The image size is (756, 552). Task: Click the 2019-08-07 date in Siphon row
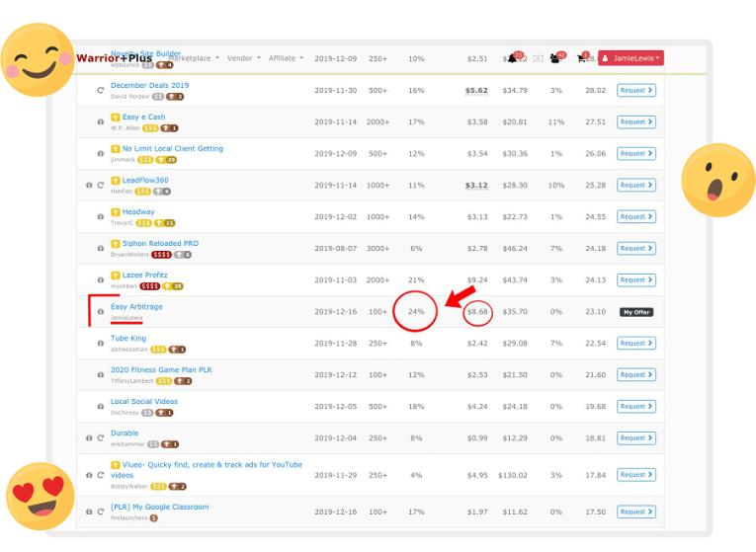[336, 249]
